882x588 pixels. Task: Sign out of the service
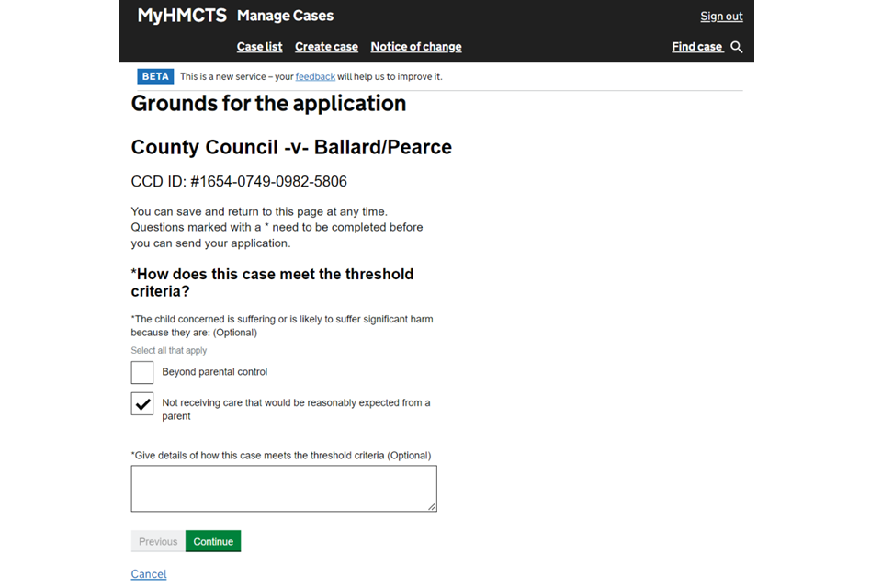(721, 17)
